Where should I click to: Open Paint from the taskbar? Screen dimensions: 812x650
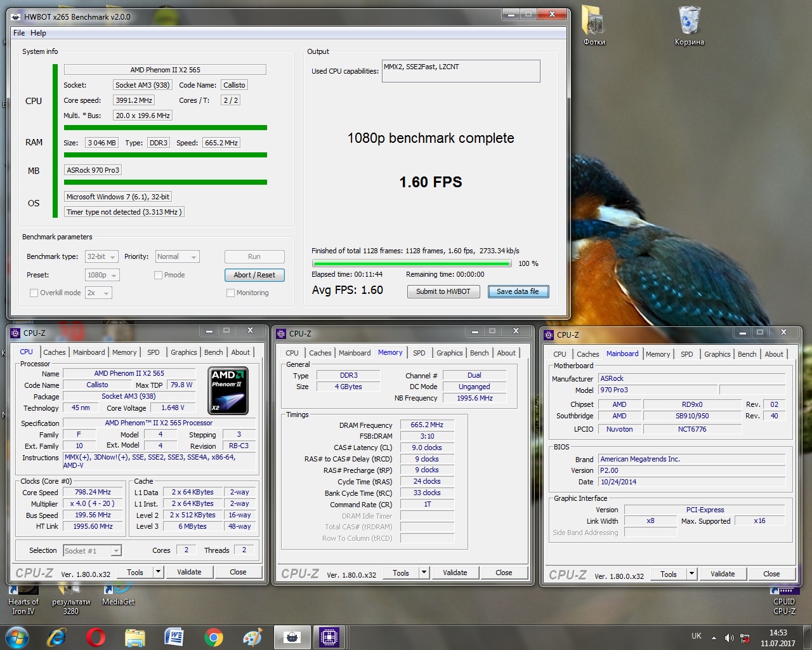coord(252,637)
